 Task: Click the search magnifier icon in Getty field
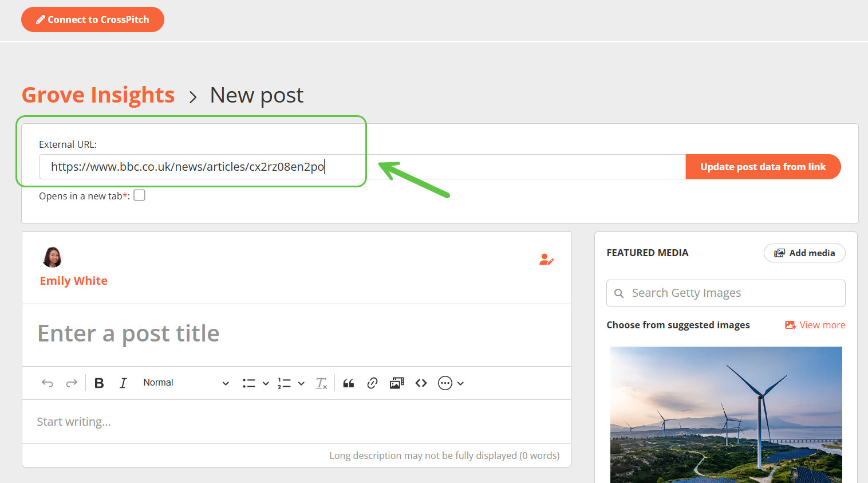619,293
